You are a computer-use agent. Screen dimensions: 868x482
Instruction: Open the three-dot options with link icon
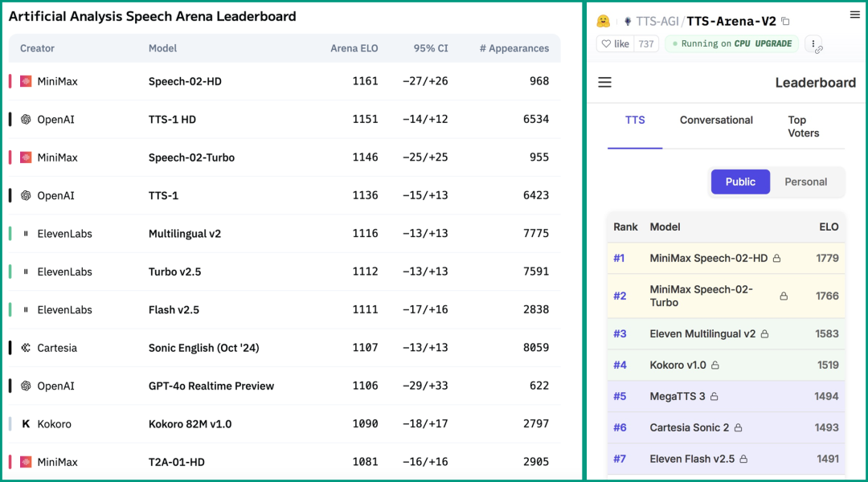coord(813,44)
